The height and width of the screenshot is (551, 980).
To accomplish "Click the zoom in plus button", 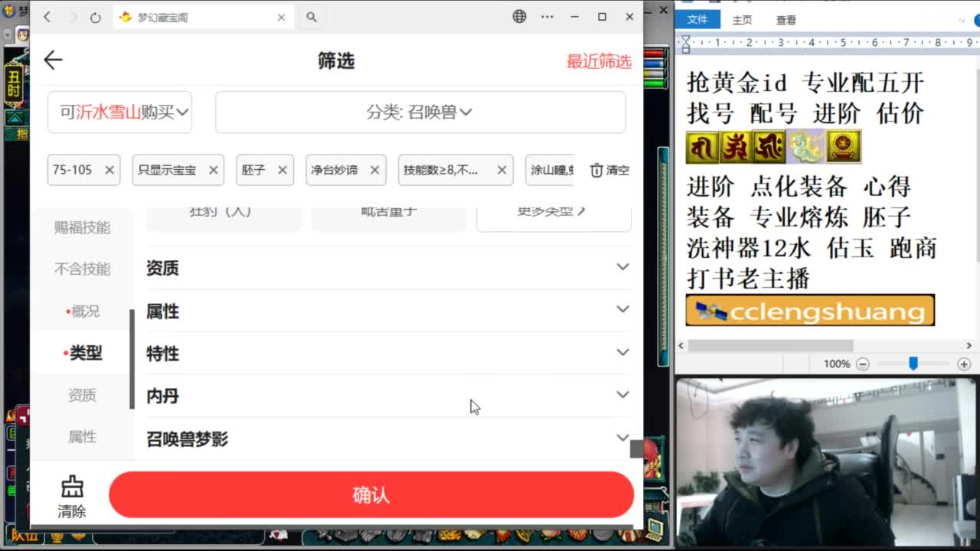I will pos(964,364).
